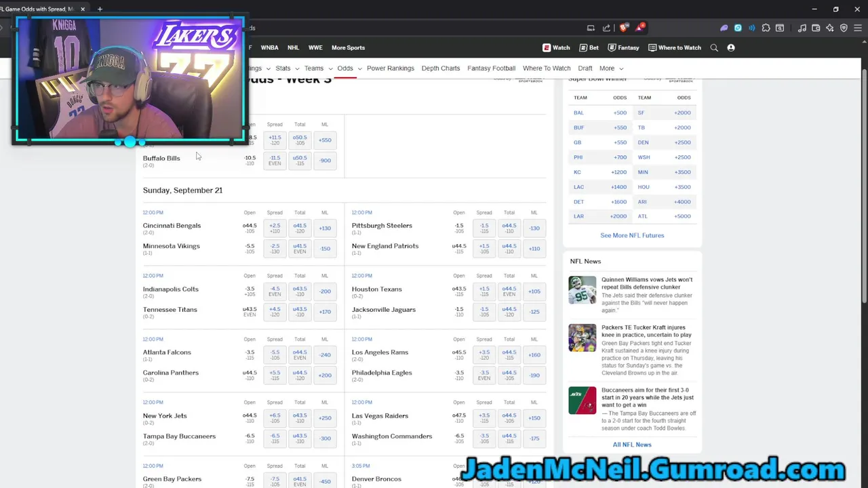This screenshot has height=488, width=868.
Task: Open the Draft tab
Action: click(x=585, y=68)
